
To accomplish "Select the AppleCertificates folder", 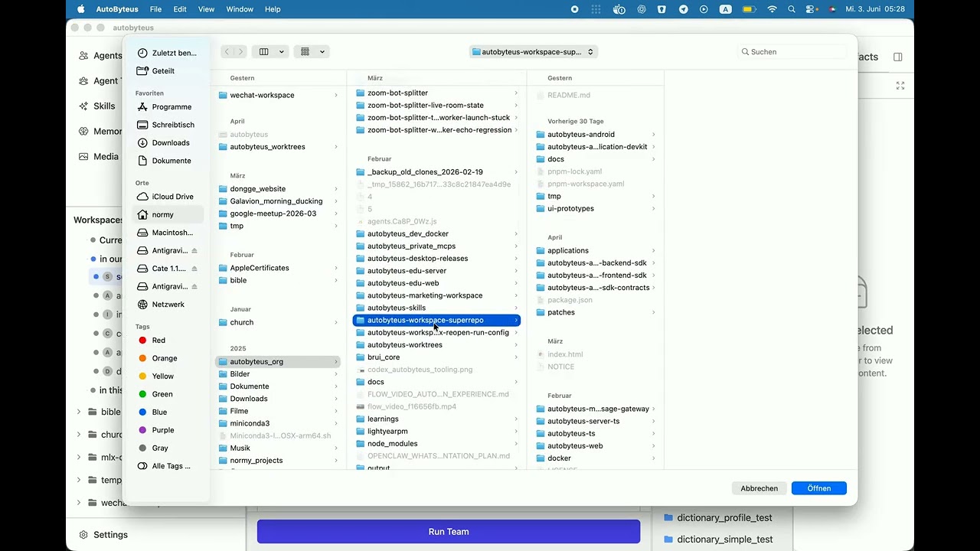I will tap(278, 268).
